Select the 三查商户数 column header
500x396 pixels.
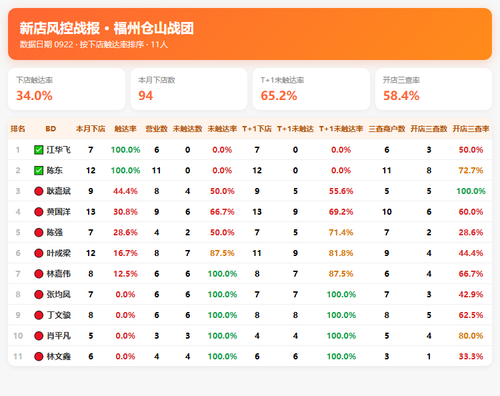pos(387,129)
